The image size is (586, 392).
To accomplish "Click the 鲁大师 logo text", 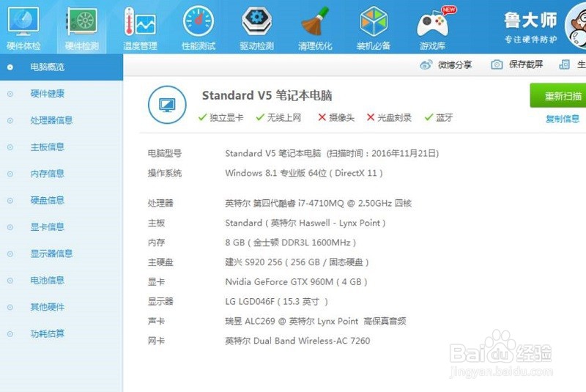I will pos(530,21).
